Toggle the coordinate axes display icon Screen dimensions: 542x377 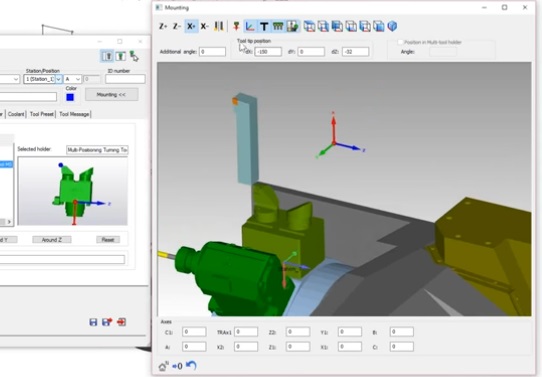click(250, 26)
